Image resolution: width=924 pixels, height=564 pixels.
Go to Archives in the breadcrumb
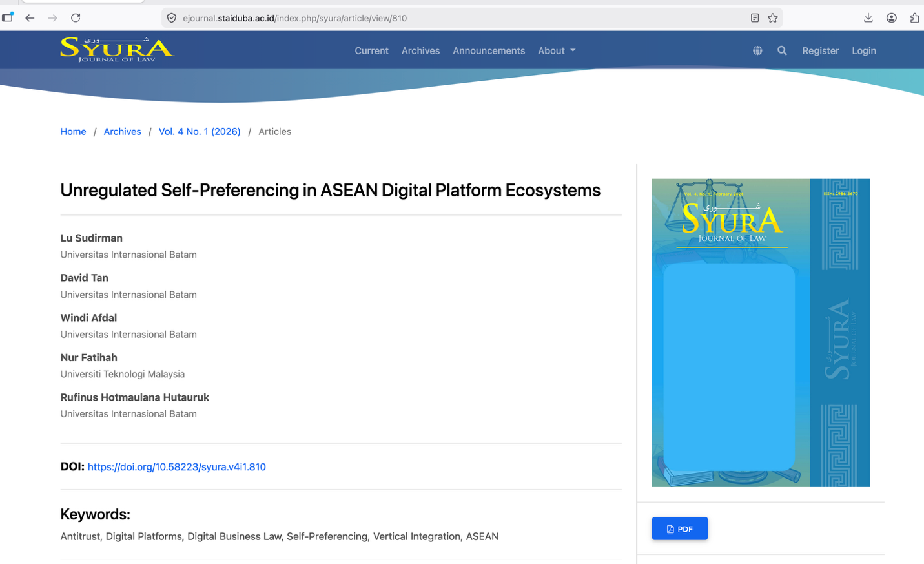point(122,131)
